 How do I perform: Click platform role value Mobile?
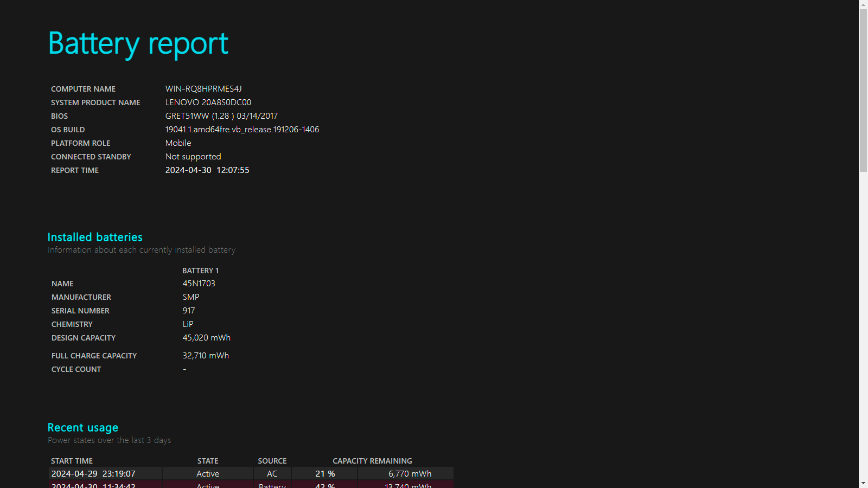click(x=178, y=143)
